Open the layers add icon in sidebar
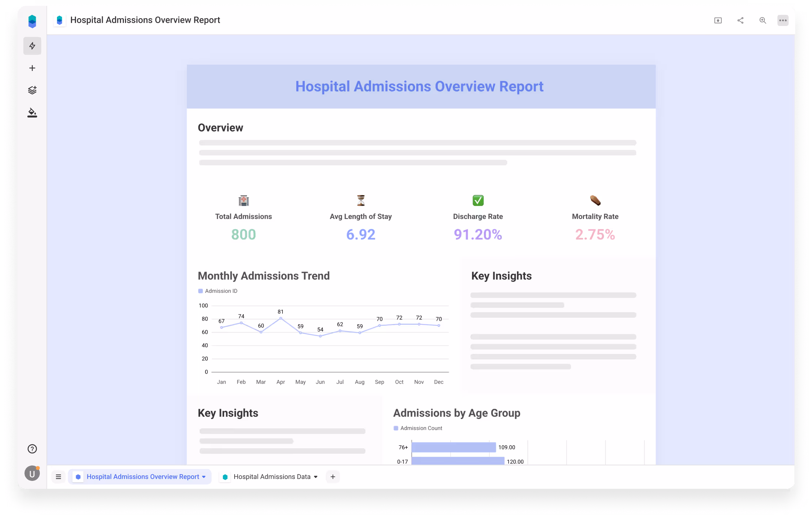This screenshot has height=517, width=812. (x=32, y=90)
